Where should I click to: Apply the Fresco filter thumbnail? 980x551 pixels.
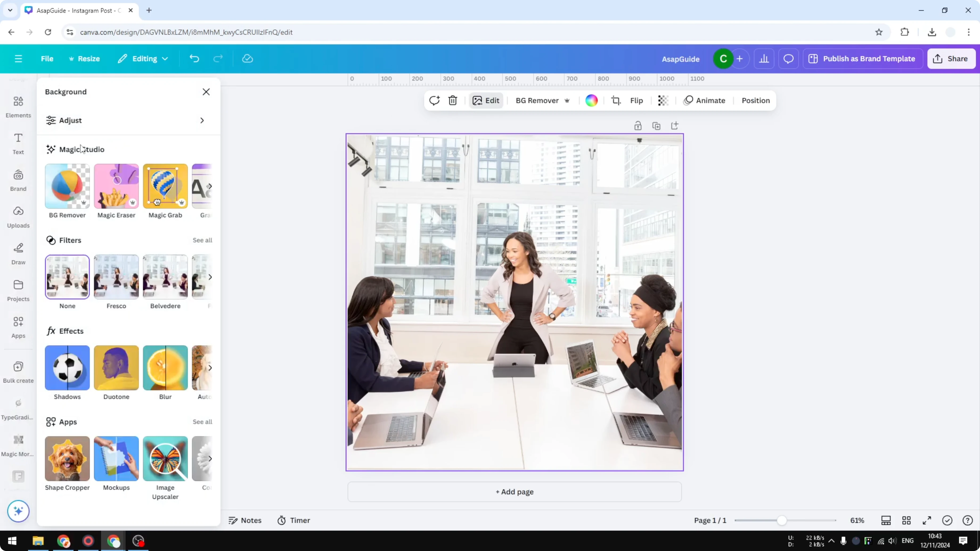(116, 277)
